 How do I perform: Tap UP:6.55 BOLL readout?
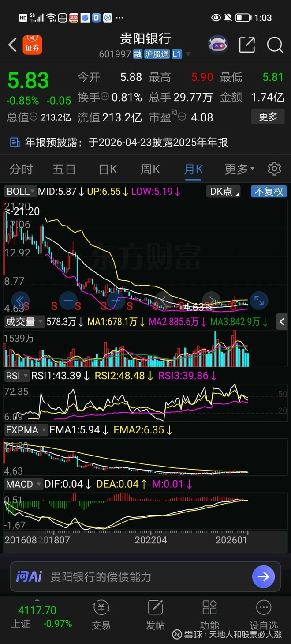[x=108, y=191]
